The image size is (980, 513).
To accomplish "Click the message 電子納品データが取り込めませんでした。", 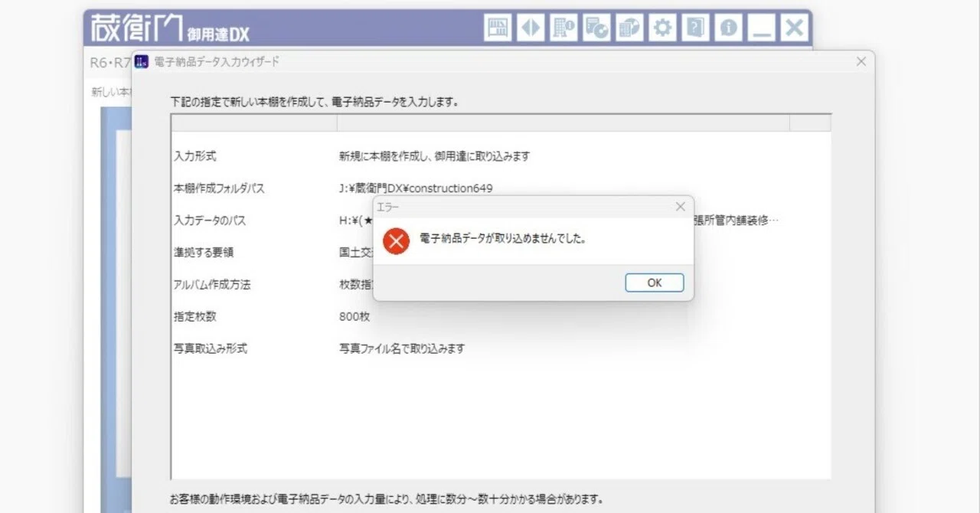I will (x=503, y=238).
